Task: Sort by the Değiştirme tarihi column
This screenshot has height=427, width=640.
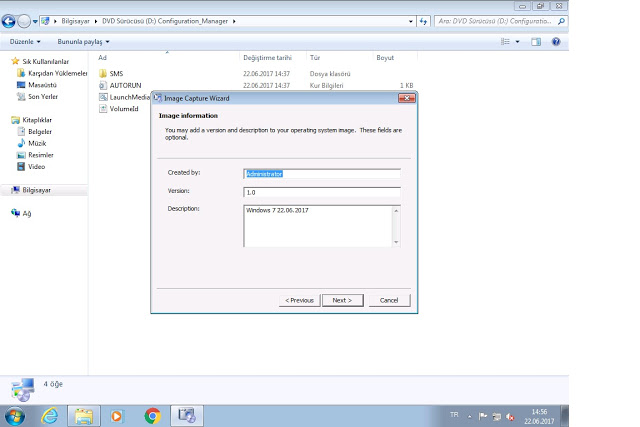Action: 266,58
